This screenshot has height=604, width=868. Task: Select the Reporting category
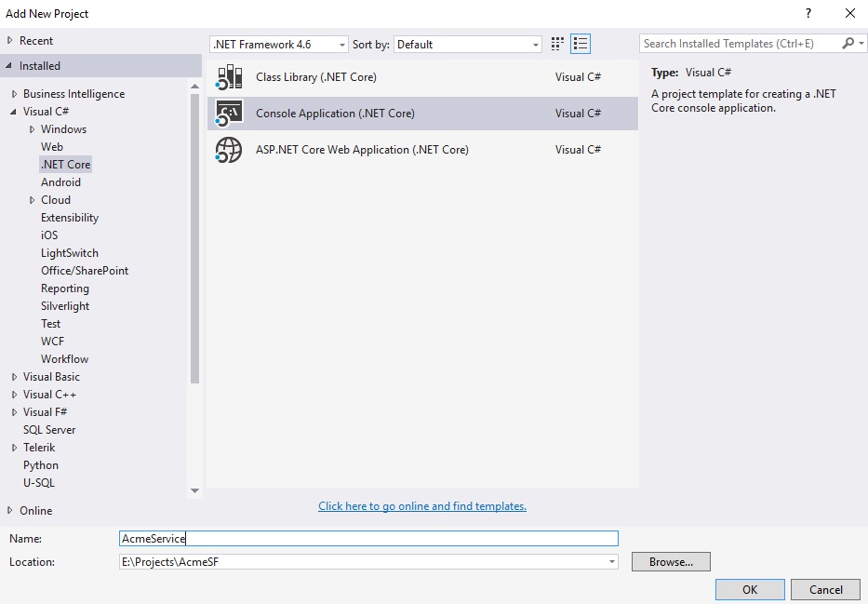[65, 289]
